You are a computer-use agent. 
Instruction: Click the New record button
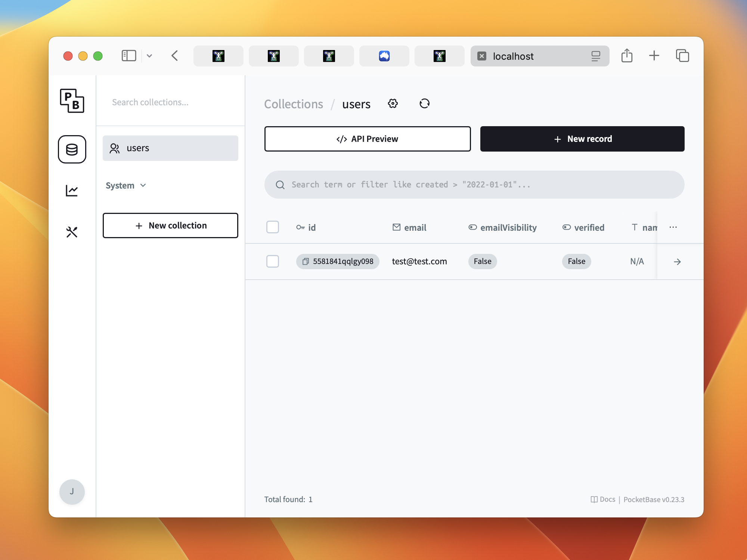pos(582,139)
